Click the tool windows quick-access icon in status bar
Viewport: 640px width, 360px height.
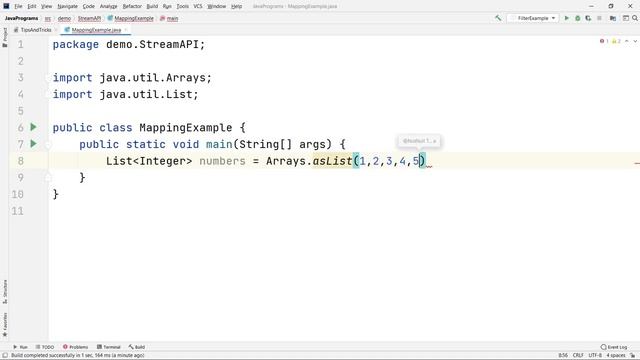(x=5, y=356)
